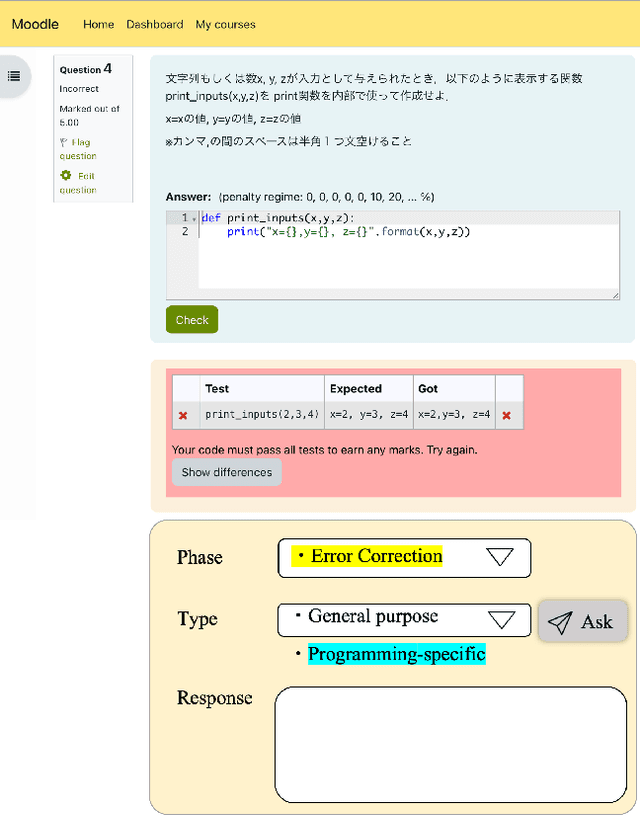Image resolution: width=640 pixels, height=816 pixels.
Task: Click the red cross left of print_inputs(2,3,4)
Action: [x=183, y=415]
